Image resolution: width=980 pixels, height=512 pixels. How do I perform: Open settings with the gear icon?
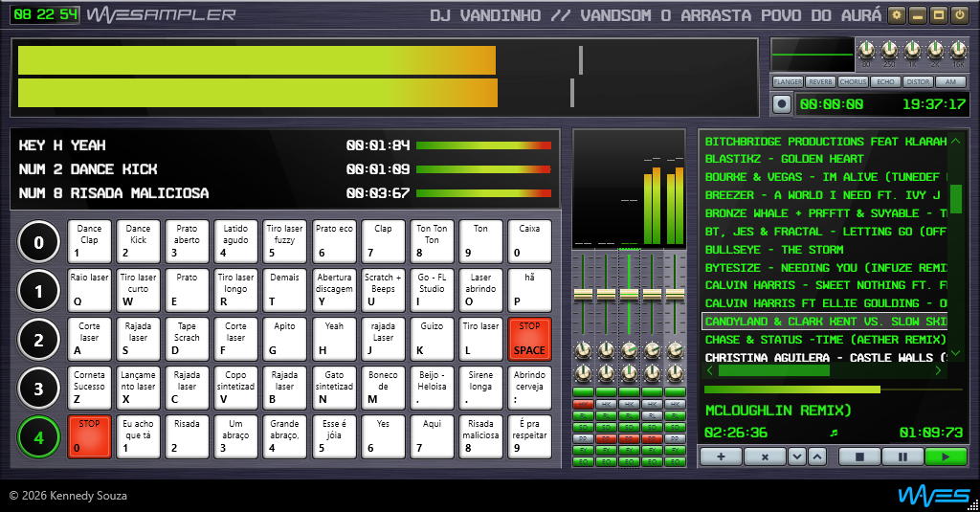896,15
